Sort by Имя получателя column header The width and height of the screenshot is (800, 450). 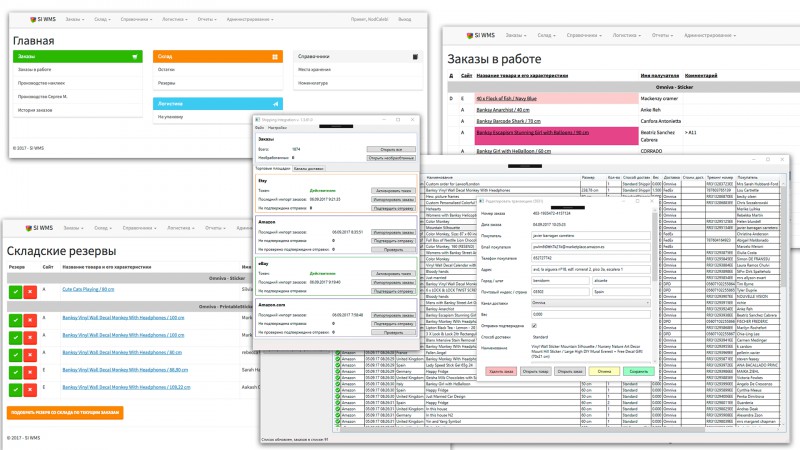[660, 76]
